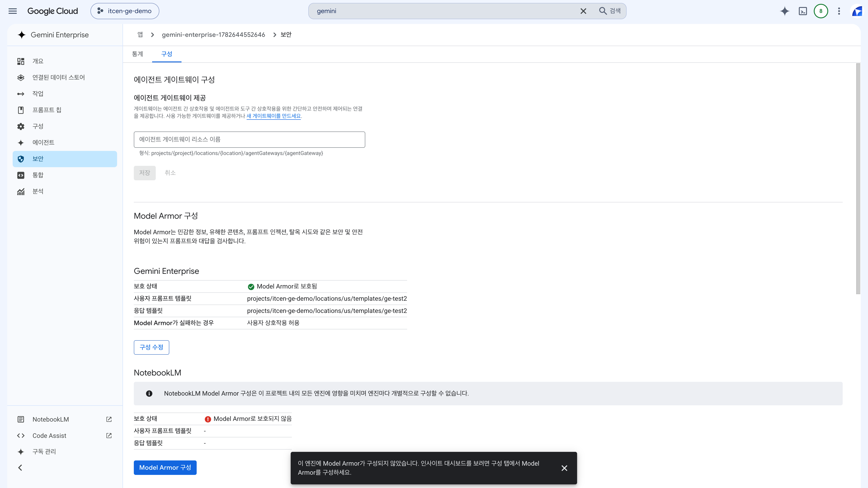Open 구독 관리 in the sidebar
Viewport: 868px width, 488px height.
(x=65, y=452)
